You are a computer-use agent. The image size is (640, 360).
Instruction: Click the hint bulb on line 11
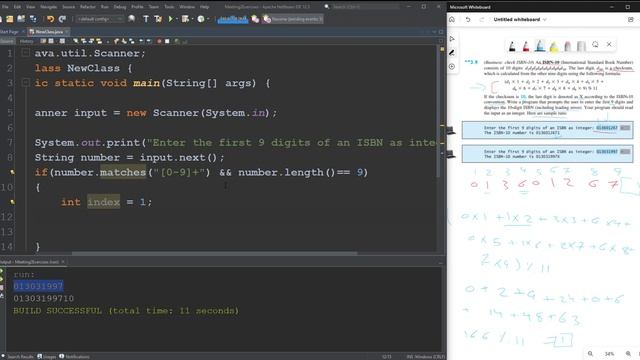[x=12, y=202]
